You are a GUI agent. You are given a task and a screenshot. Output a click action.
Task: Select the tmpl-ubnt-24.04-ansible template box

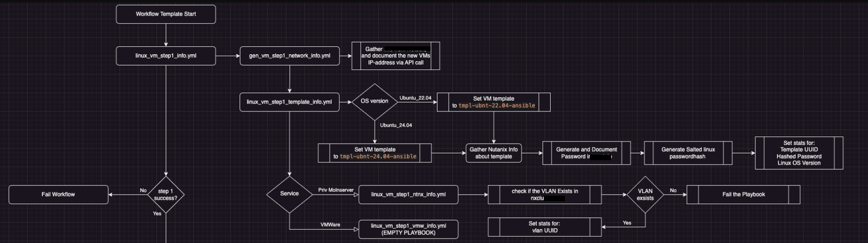375,153
